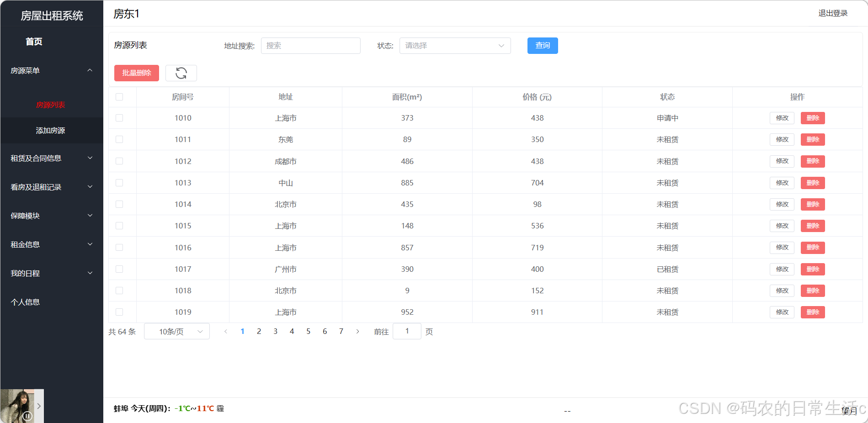
Task: Click the next page arrow in pagination
Action: (357, 331)
